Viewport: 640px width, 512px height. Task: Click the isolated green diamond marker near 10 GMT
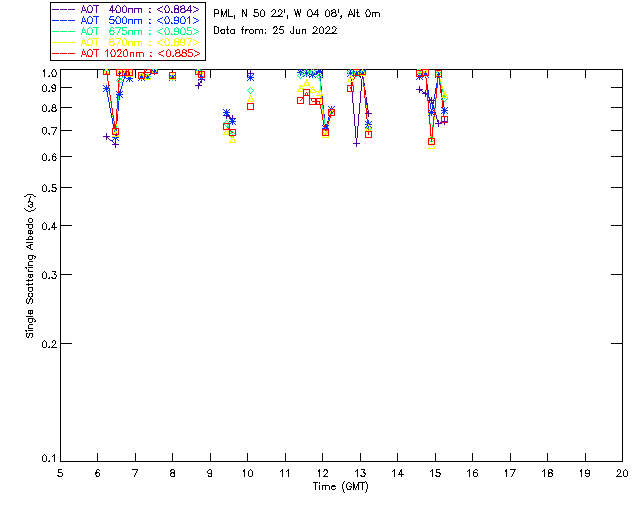click(x=250, y=91)
